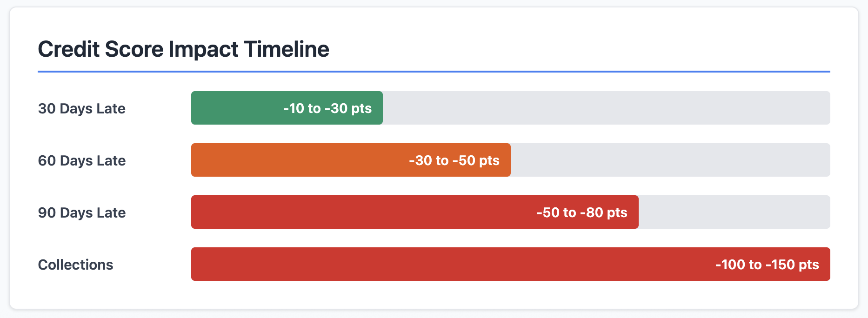Viewport: 868px width, 318px height.
Task: Click the '-30 to -50 pts' text
Action: click(x=454, y=160)
